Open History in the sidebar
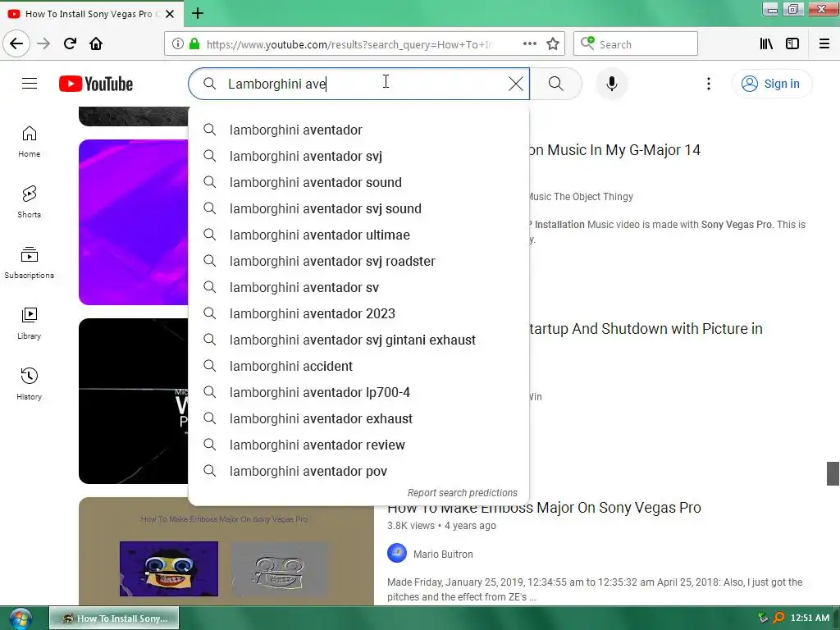 coord(30,384)
